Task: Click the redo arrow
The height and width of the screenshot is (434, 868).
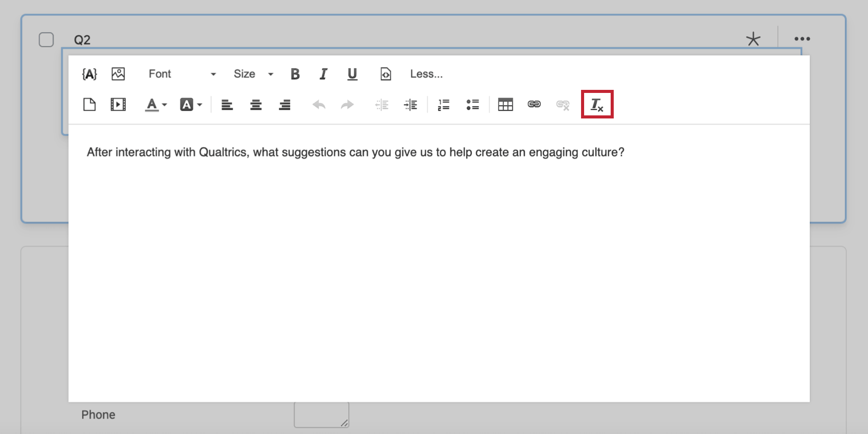Action: coord(348,105)
